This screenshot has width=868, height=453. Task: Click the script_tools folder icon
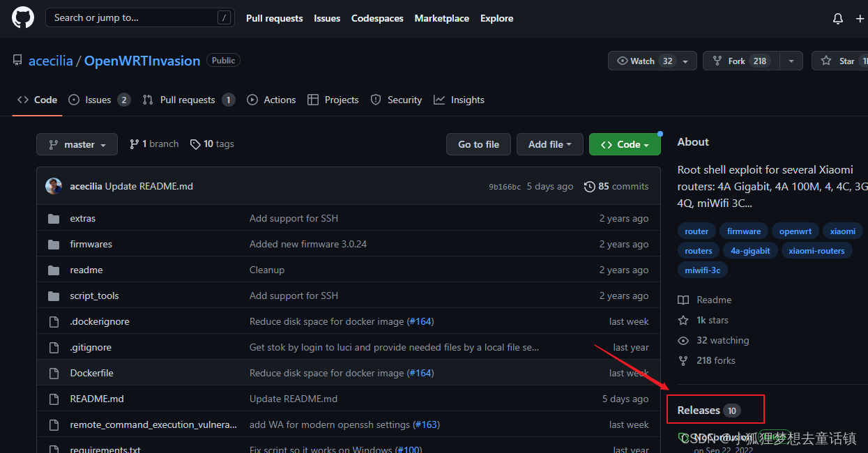point(54,296)
